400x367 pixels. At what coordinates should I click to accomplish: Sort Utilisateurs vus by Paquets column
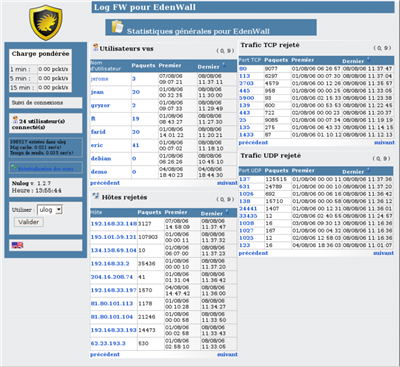click(143, 65)
